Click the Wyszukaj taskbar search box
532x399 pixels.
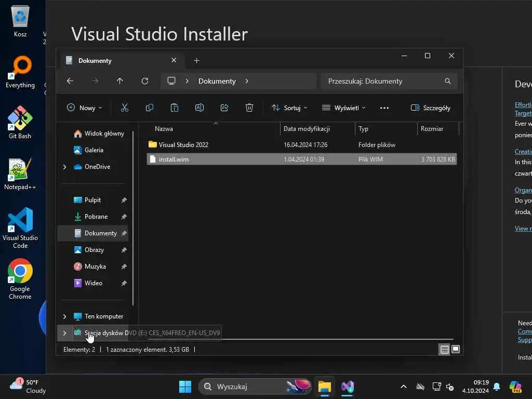[x=255, y=387]
